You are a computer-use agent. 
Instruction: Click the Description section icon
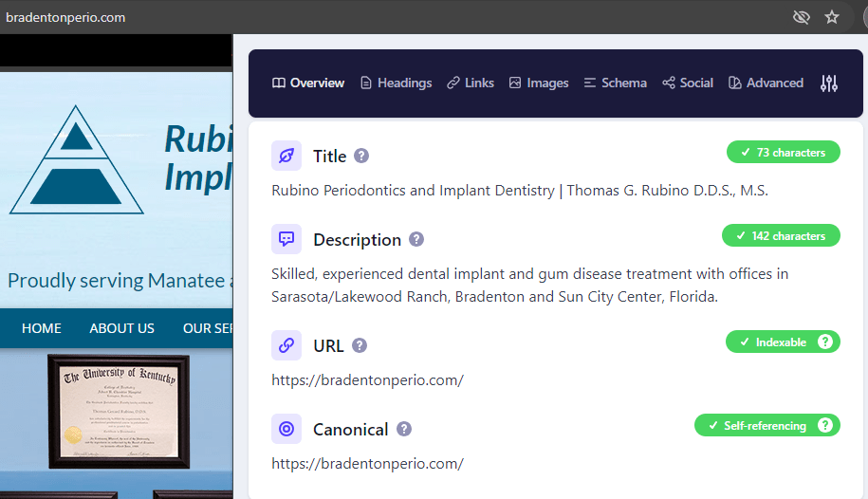pos(286,239)
